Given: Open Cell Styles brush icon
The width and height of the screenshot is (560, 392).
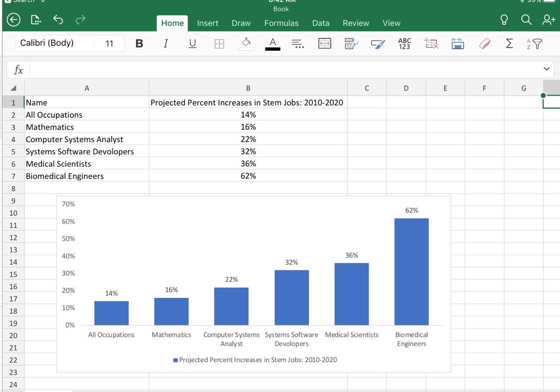Looking at the screenshot, I should coord(378,44).
